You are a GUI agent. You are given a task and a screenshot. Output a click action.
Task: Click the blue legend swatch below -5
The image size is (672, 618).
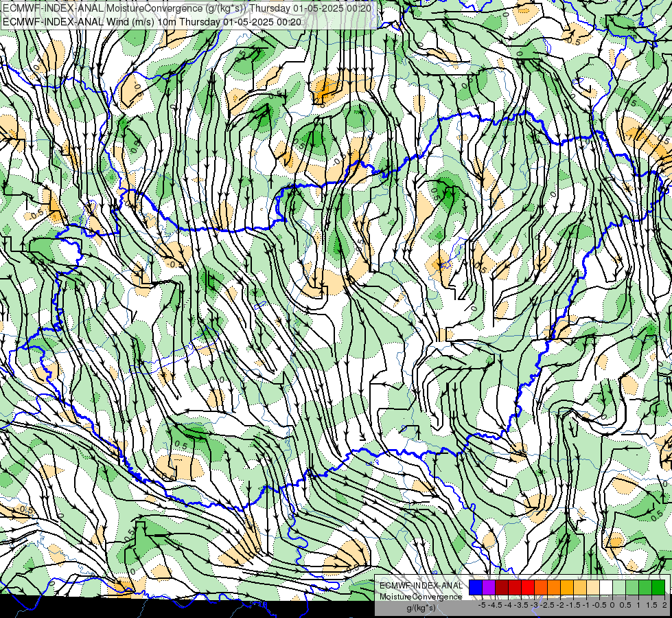pyautogui.click(x=476, y=587)
